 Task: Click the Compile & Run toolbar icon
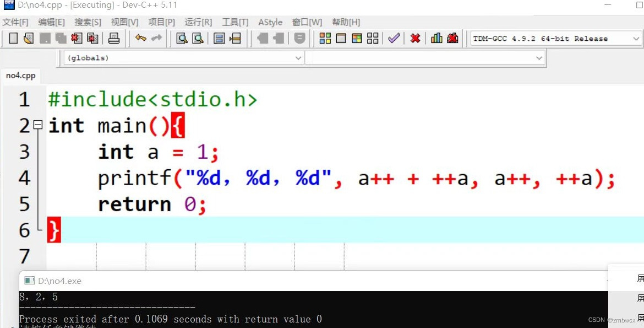pos(357,38)
